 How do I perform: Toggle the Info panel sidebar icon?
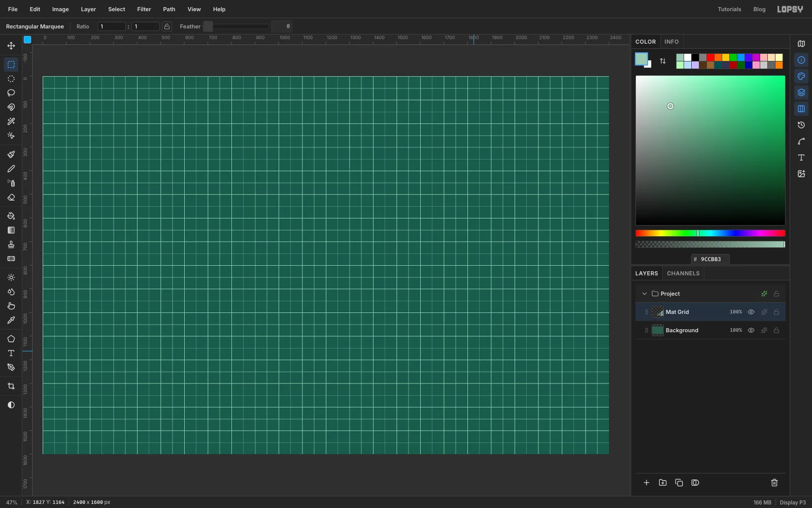pyautogui.click(x=801, y=60)
